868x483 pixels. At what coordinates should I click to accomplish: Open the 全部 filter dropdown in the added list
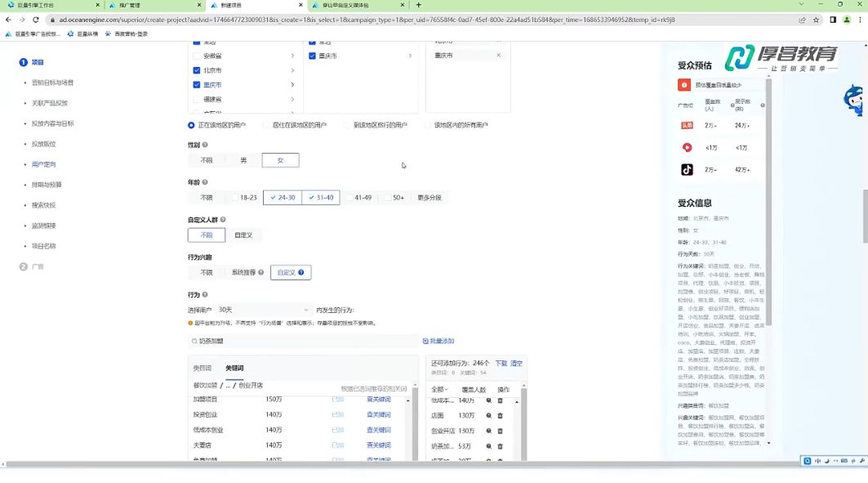click(x=439, y=389)
